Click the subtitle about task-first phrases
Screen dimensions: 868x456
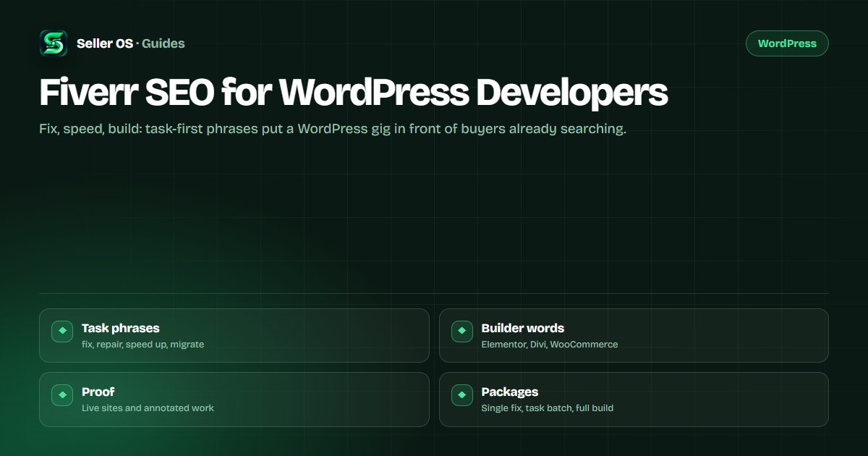(333, 130)
